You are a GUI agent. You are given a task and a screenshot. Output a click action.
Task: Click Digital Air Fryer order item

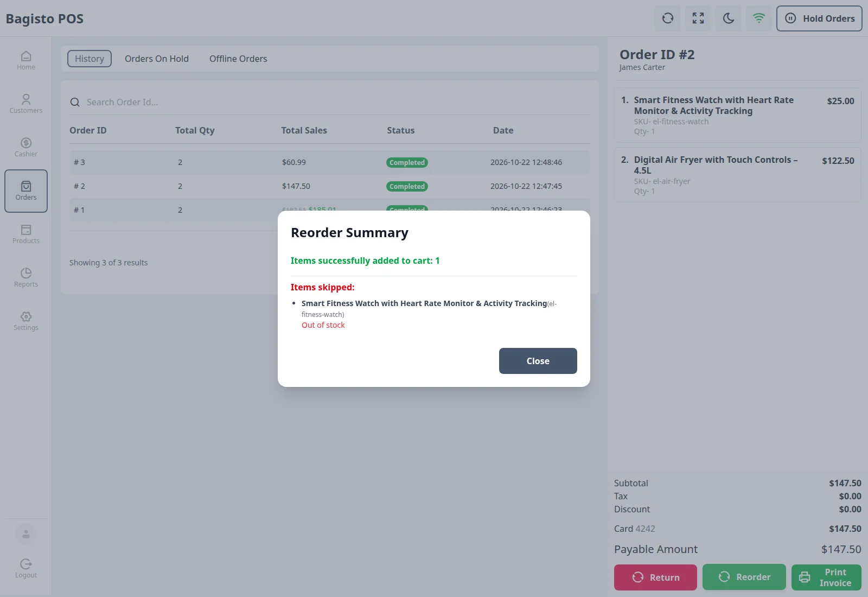738,175
